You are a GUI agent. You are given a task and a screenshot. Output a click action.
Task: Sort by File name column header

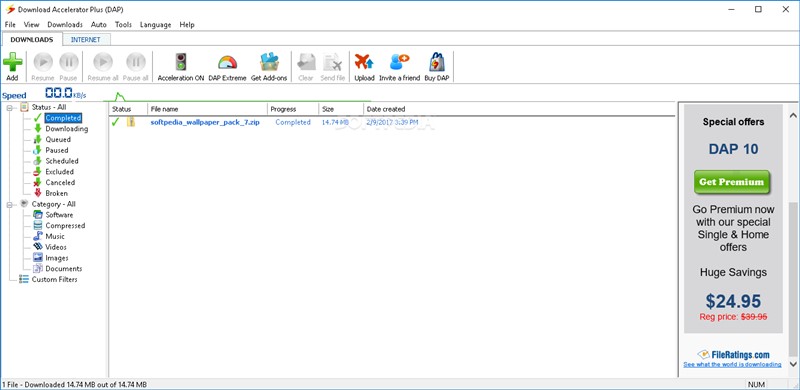pyautogui.click(x=207, y=109)
